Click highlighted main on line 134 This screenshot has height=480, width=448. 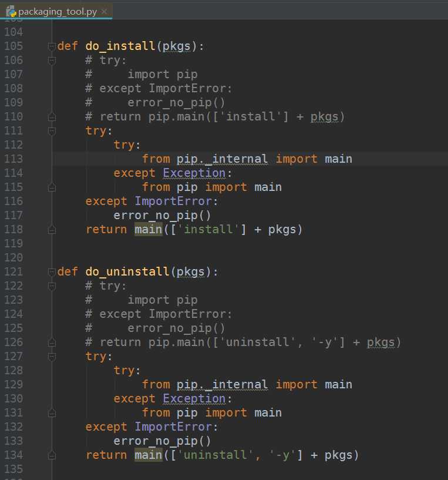(x=149, y=455)
